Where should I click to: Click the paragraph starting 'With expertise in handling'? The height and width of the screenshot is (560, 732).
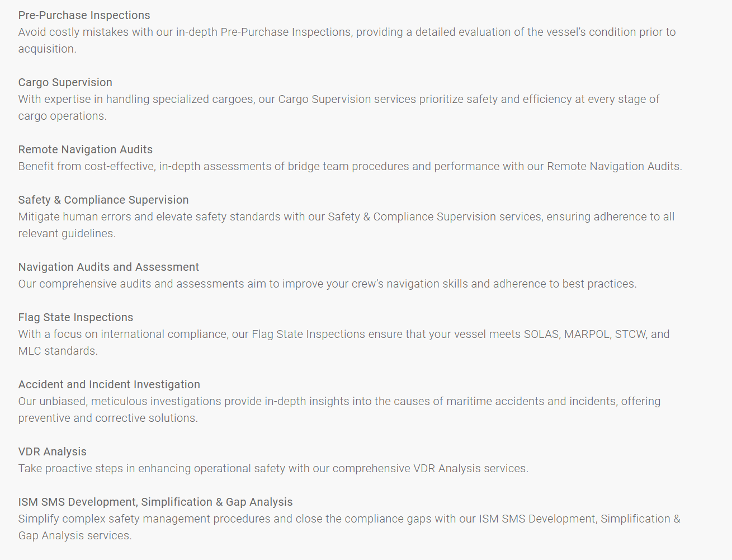point(338,100)
